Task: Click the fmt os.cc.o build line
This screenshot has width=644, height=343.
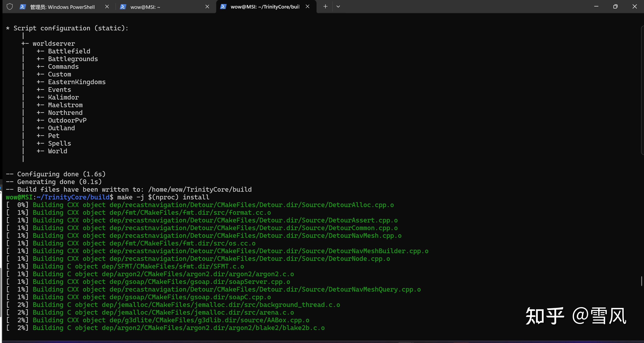Action: click(131, 244)
